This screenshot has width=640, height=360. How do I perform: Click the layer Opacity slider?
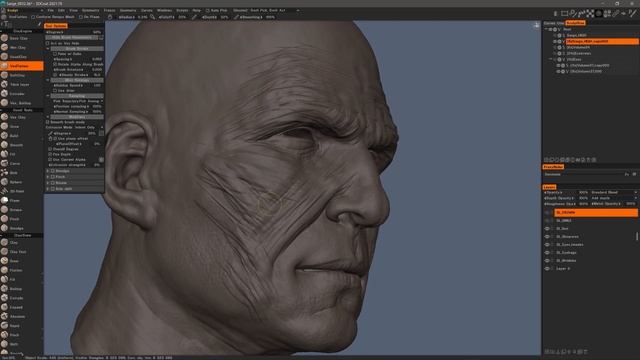tap(566, 192)
